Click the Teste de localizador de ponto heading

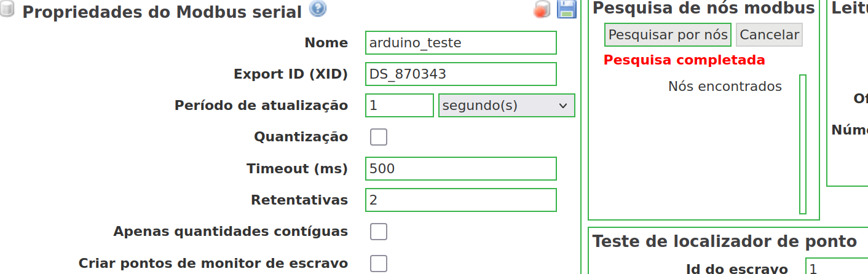pyautogui.click(x=725, y=241)
